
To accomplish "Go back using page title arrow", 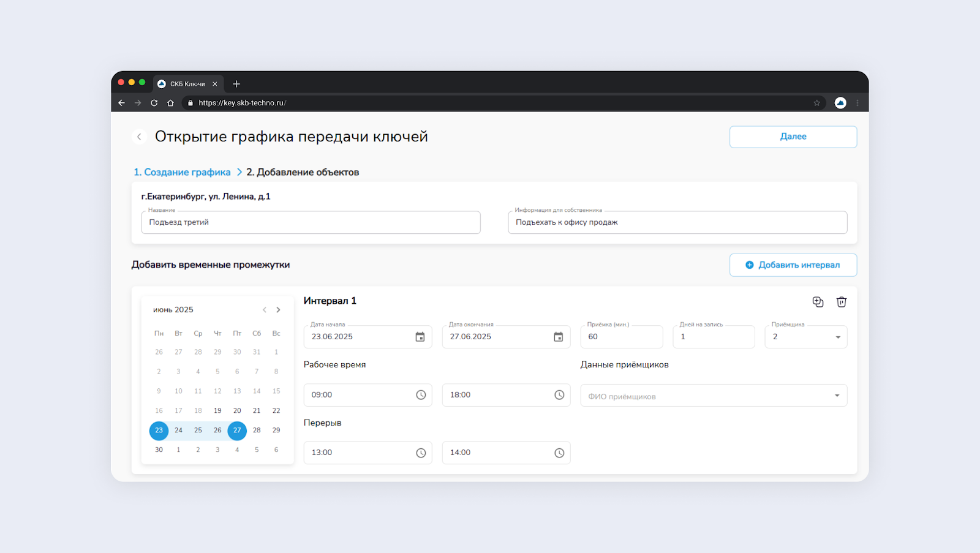I will [139, 137].
